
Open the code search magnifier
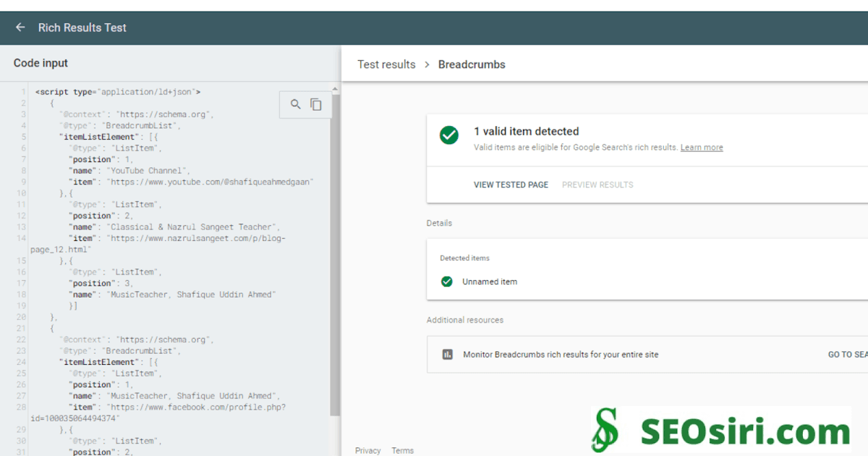(x=295, y=104)
